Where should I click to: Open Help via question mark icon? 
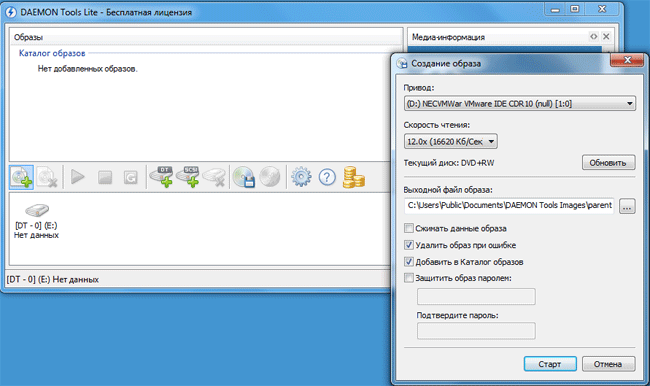click(327, 177)
